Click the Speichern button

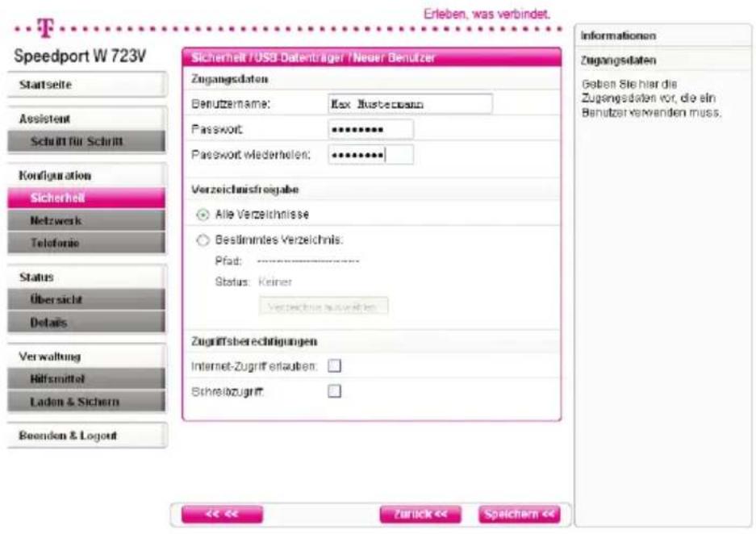tap(520, 515)
